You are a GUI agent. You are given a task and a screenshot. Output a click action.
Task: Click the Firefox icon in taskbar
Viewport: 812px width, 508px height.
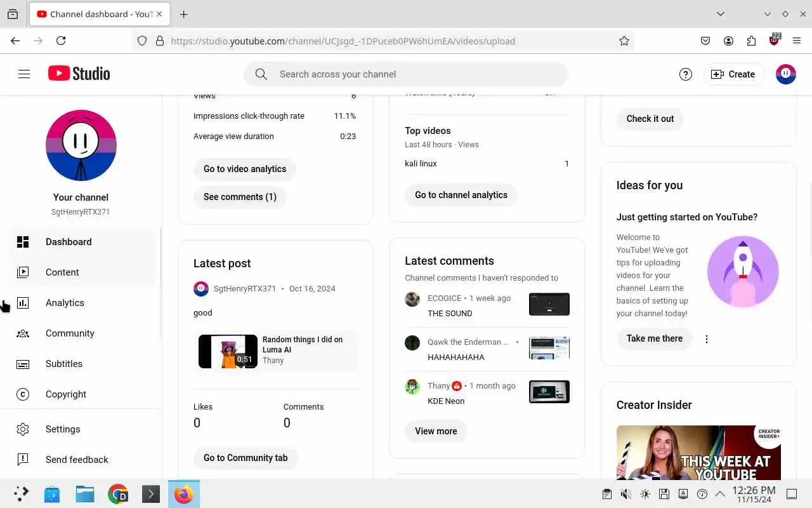[x=184, y=494]
